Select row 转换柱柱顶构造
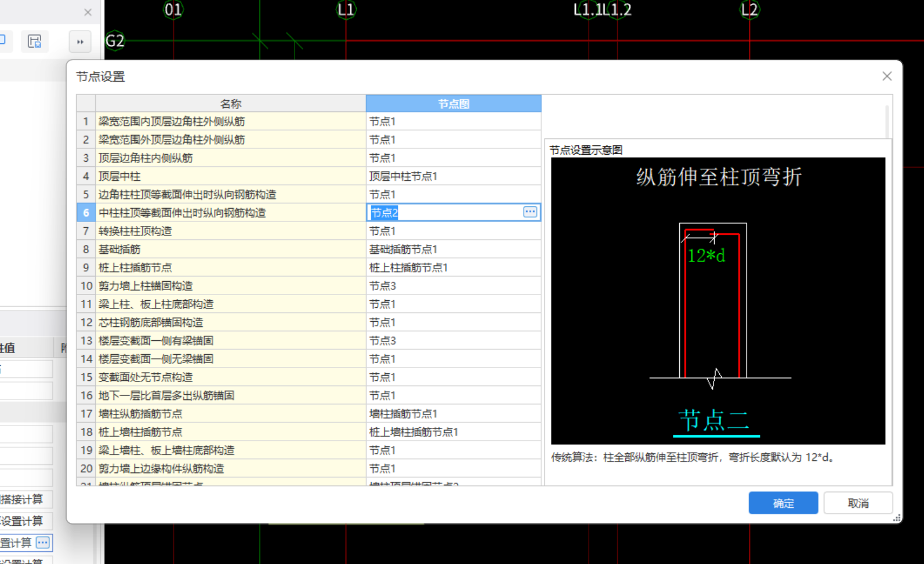 pyautogui.click(x=230, y=231)
